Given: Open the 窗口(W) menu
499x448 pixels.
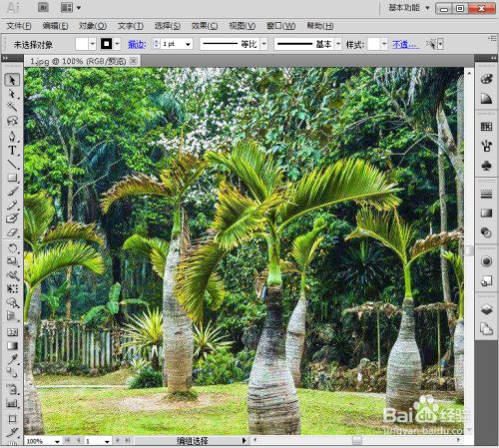Looking at the screenshot, I should pos(281,26).
